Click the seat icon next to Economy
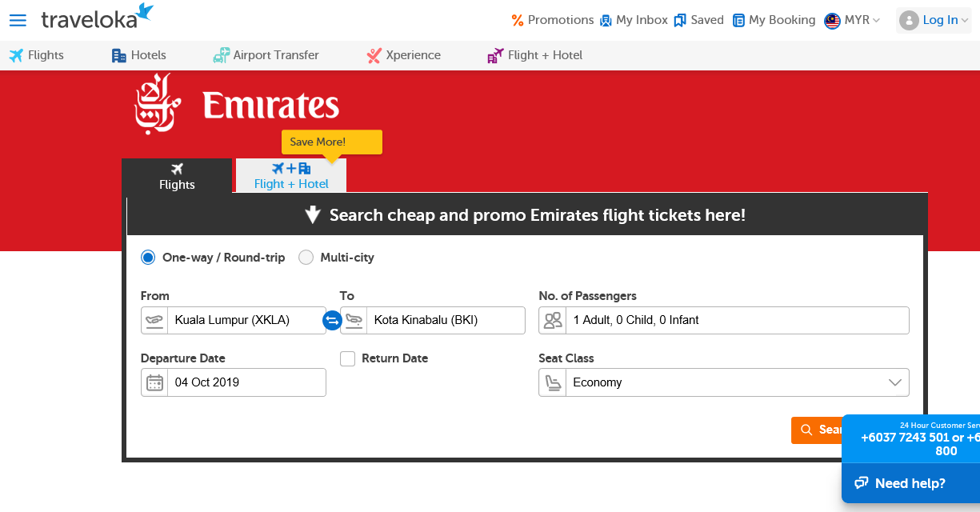The image size is (980, 512). 552,382
